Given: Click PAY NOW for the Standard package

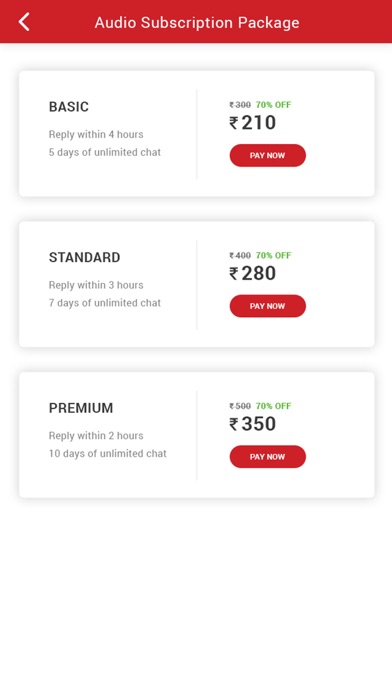Looking at the screenshot, I should 268,306.
